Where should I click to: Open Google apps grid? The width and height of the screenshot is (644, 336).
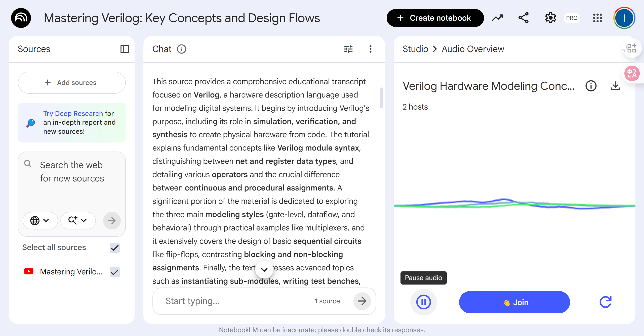(597, 18)
